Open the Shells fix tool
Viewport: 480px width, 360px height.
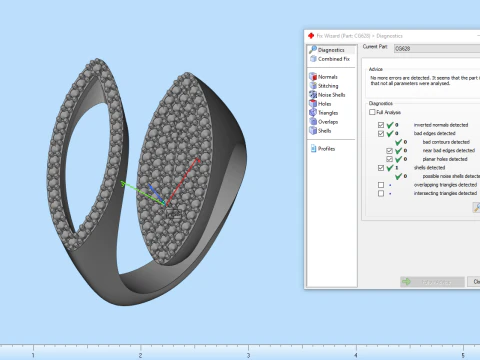[x=320, y=131]
